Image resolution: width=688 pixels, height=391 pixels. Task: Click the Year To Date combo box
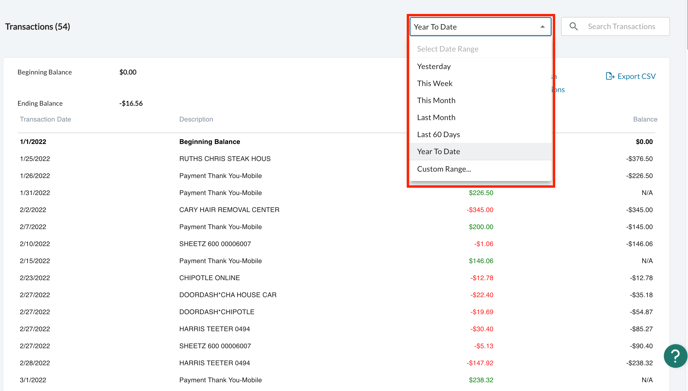pos(480,27)
